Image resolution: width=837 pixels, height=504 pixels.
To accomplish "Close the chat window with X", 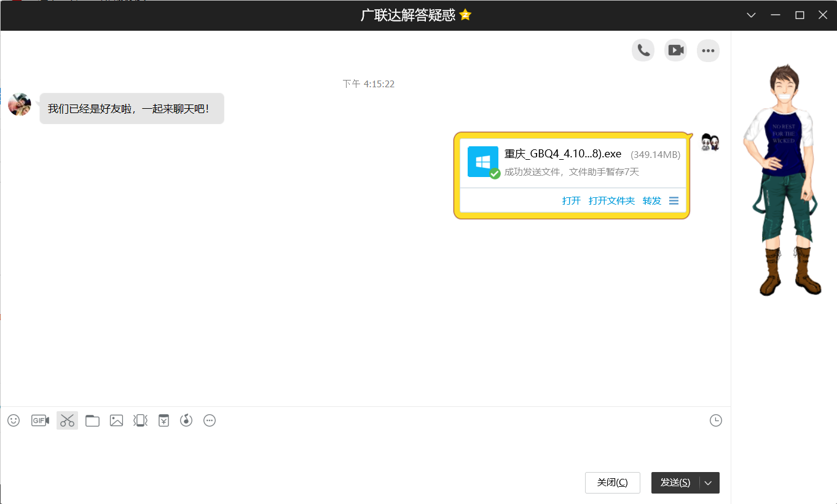I will click(823, 15).
